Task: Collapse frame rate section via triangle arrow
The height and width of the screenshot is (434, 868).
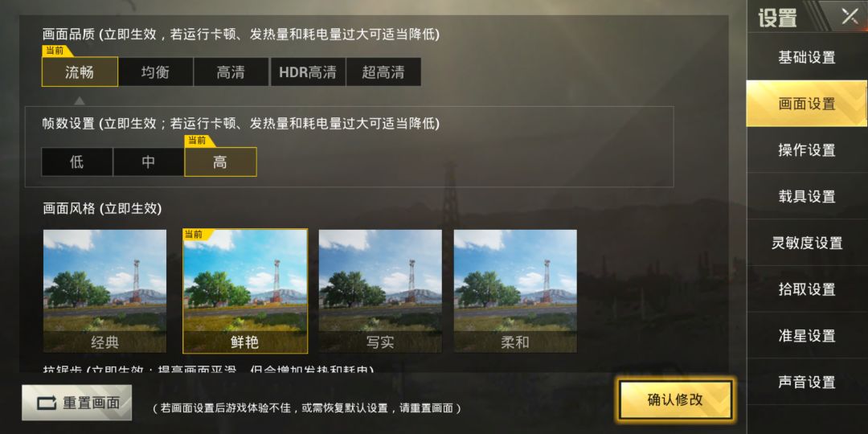Action: click(x=80, y=100)
